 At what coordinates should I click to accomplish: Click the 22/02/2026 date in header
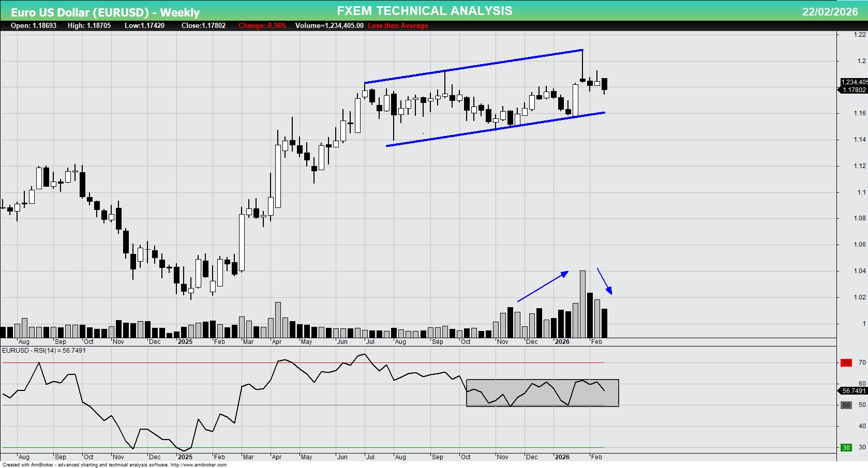tap(830, 11)
